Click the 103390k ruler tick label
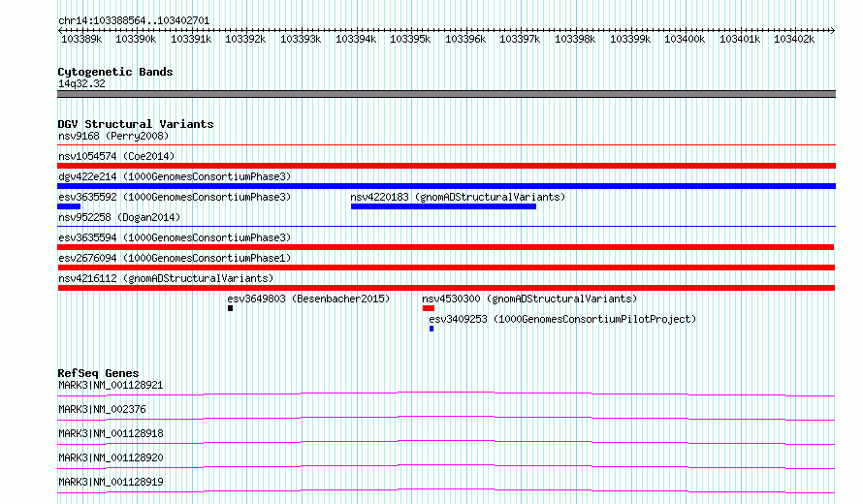This screenshot has height=504, width=863. pos(136,39)
